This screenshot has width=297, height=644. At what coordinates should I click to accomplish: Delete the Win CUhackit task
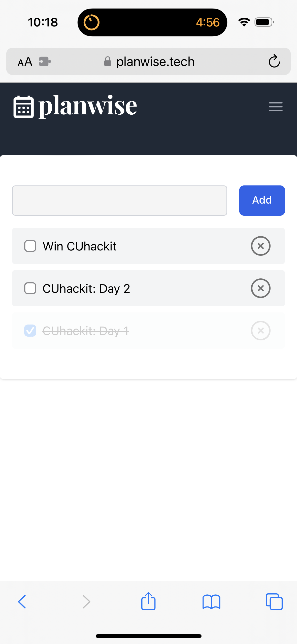point(260,246)
